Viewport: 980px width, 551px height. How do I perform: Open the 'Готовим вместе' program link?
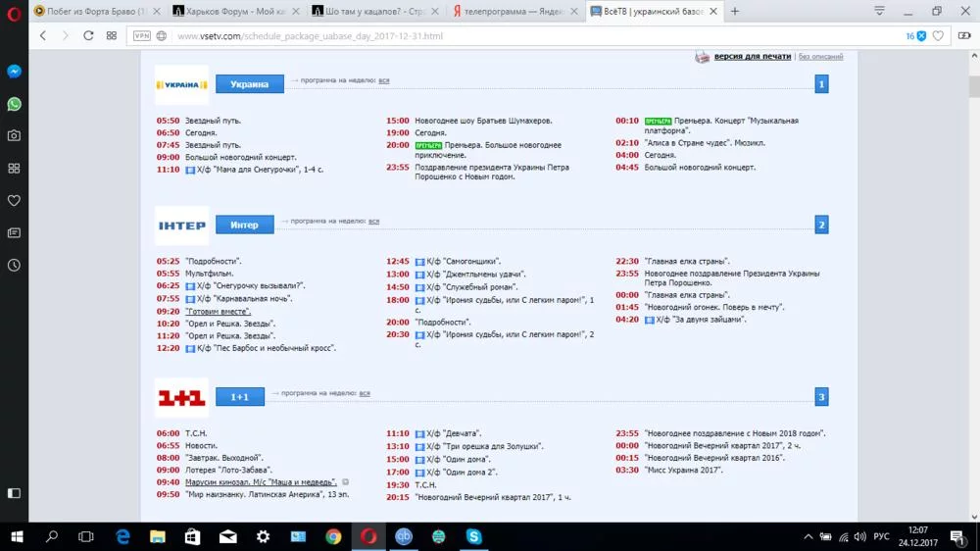tap(219, 312)
